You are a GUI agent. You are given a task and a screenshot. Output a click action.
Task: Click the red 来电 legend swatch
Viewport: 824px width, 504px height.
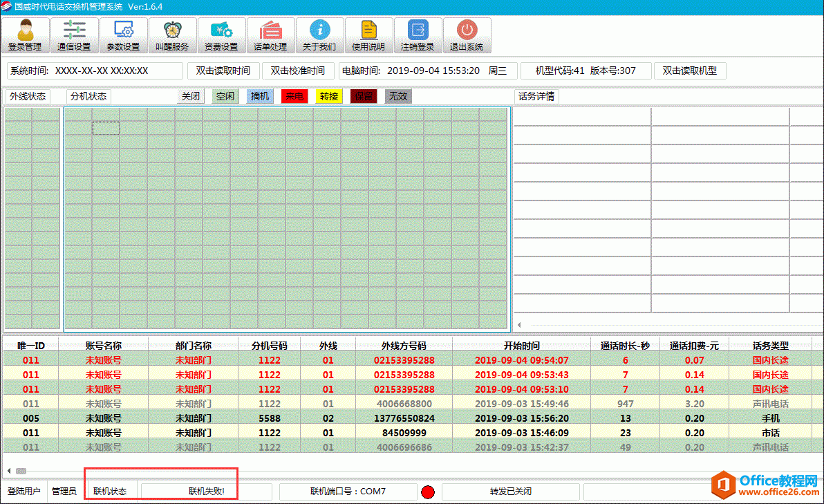tap(294, 96)
